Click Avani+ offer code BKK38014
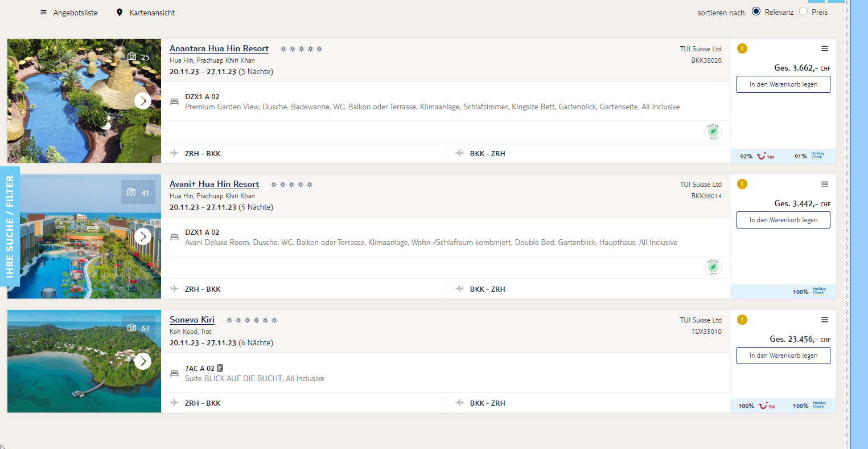 (706, 196)
